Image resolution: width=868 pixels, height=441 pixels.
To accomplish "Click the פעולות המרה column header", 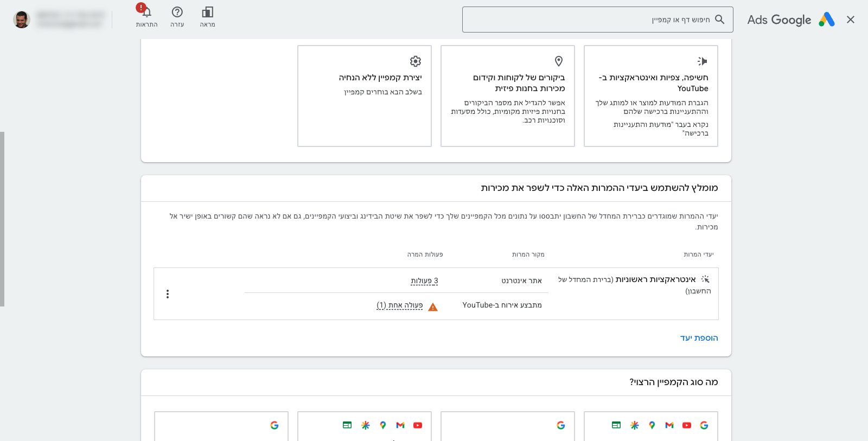I will pyautogui.click(x=425, y=254).
